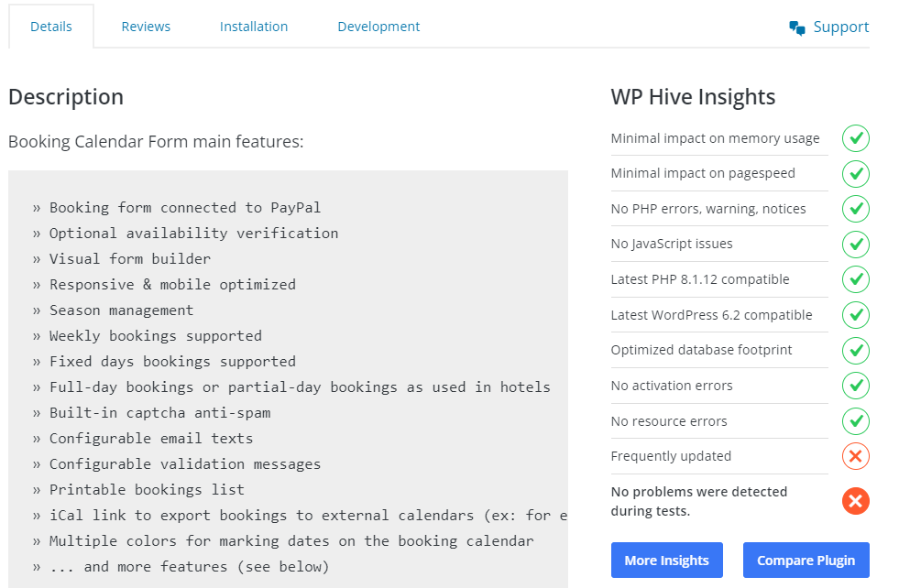Click the X icon beside Frequently updated
This screenshot has width=899, height=588.
[855, 456]
